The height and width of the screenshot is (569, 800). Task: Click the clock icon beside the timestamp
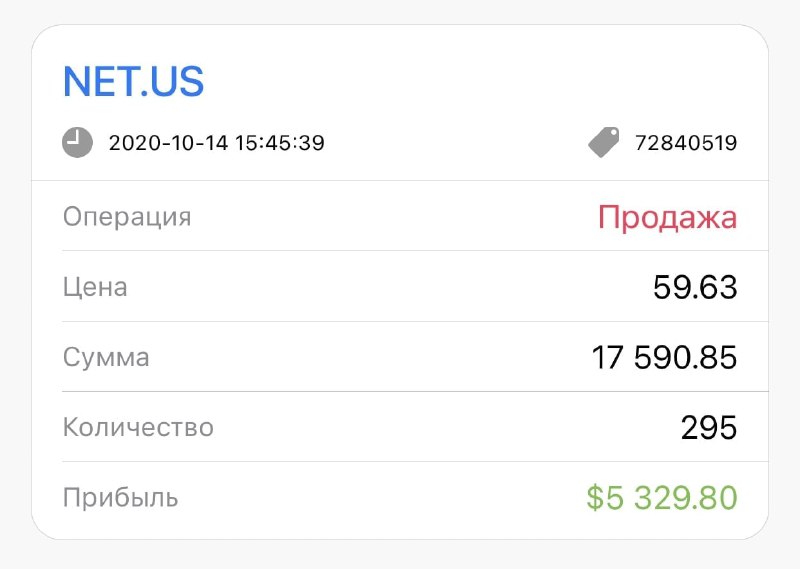78,142
